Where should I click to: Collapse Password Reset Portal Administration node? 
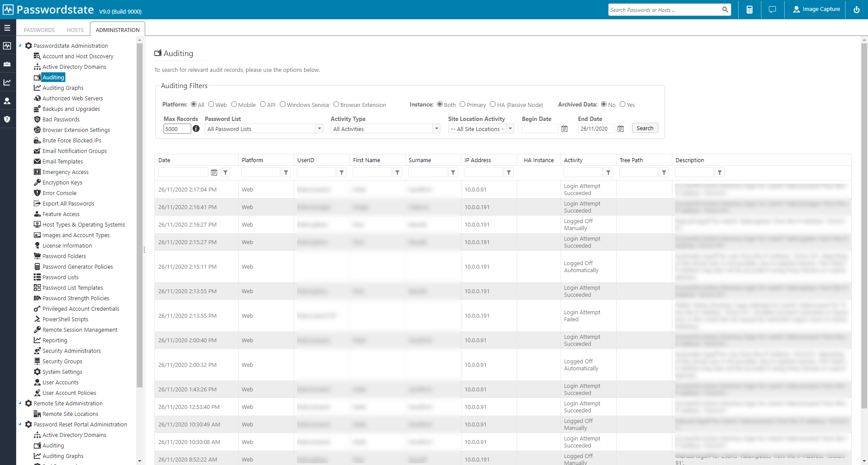(x=20, y=424)
